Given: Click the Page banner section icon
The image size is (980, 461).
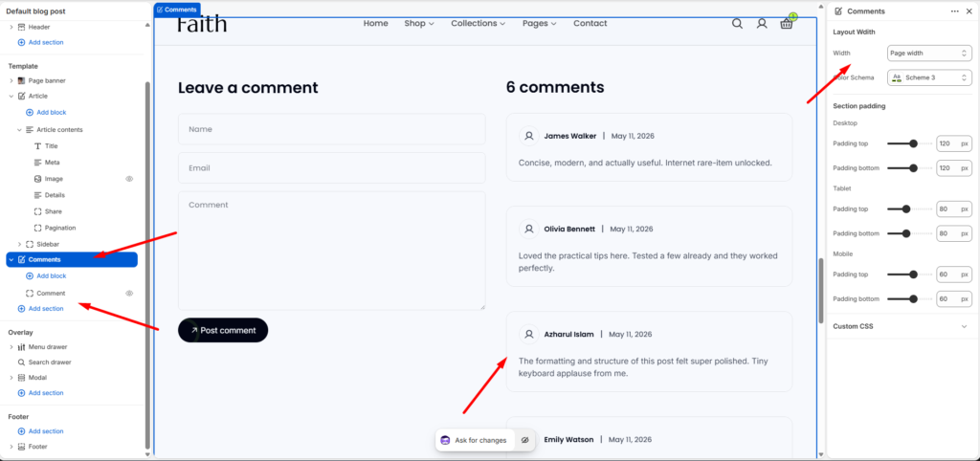Looking at the screenshot, I should pyautogui.click(x=21, y=80).
